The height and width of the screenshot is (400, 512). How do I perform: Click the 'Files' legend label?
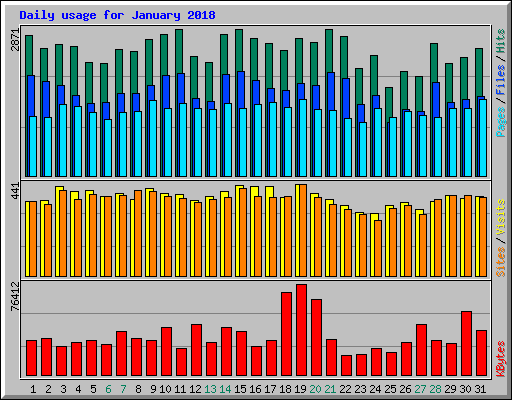click(500, 79)
